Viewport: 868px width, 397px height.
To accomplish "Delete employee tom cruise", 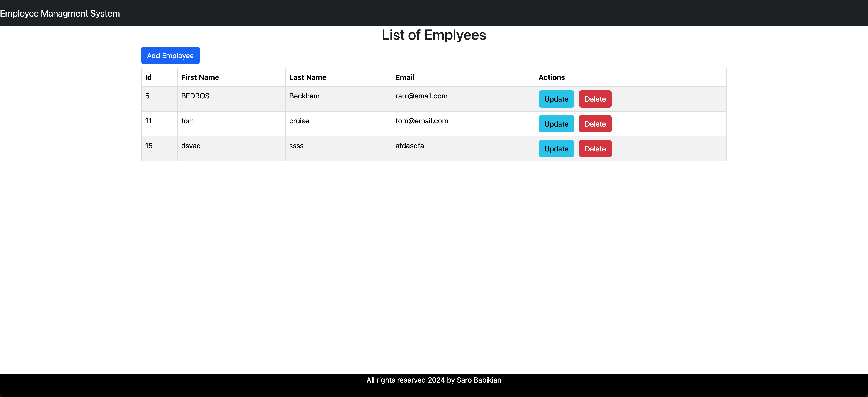I will point(595,124).
